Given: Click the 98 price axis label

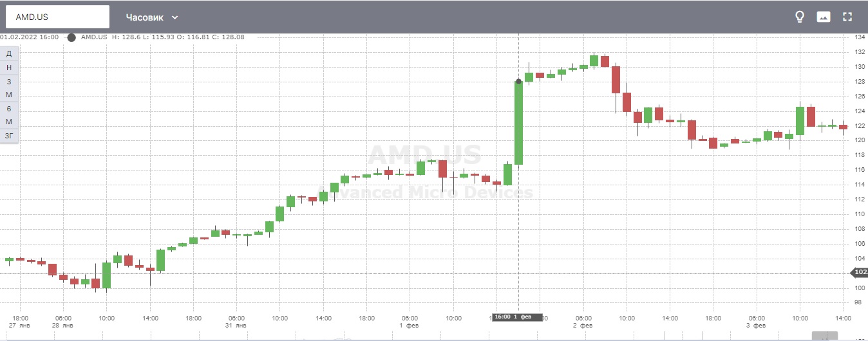Looking at the screenshot, I should (858, 302).
